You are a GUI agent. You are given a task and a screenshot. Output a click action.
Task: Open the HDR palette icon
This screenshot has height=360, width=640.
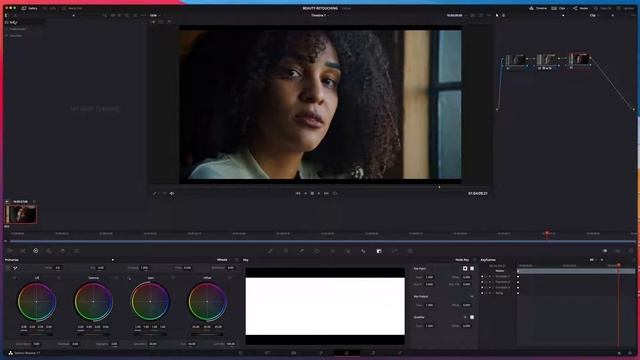click(x=49, y=251)
